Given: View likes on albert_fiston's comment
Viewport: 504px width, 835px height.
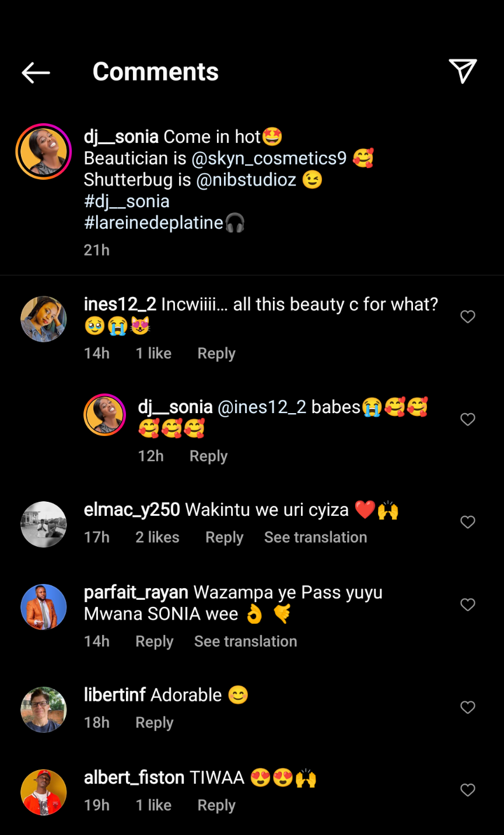Looking at the screenshot, I should click(x=153, y=805).
